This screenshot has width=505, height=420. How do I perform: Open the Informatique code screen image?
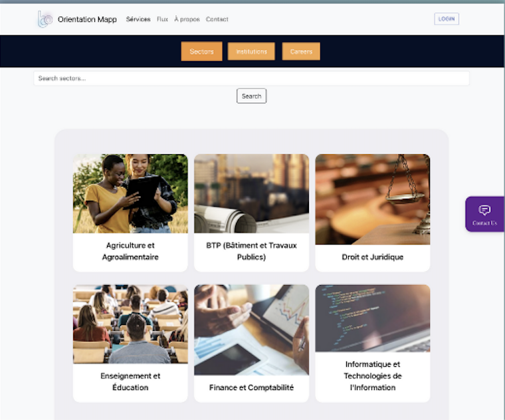(373, 318)
